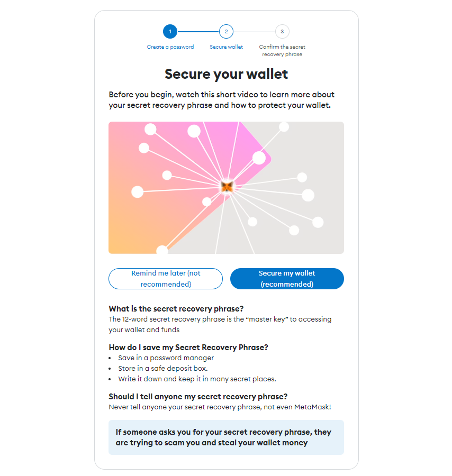This screenshot has height=476, width=452.
Task: Click the MetaMask fox icon in the video
Action: (x=227, y=186)
